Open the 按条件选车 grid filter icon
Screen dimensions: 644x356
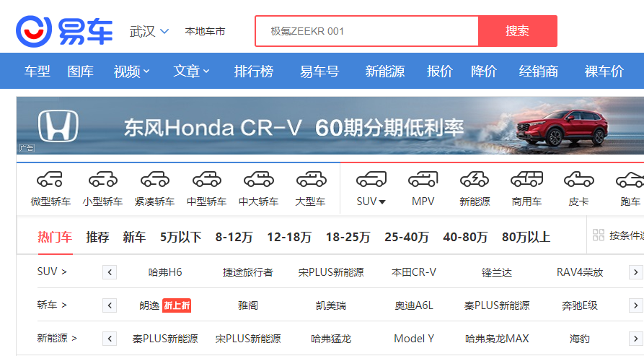(x=598, y=235)
